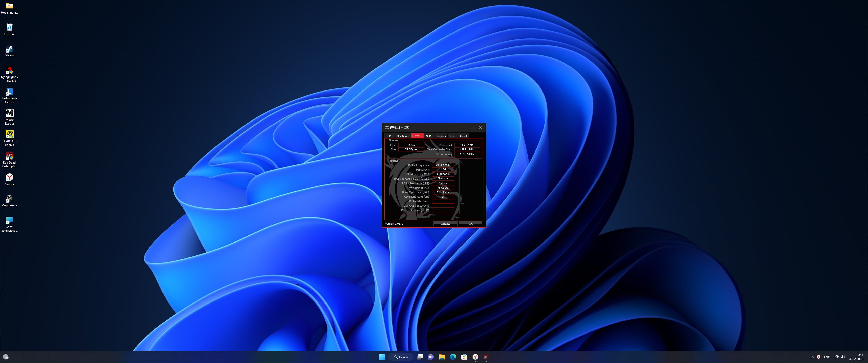Select the Корзина recycle bin icon
868x363 pixels.
(9, 29)
